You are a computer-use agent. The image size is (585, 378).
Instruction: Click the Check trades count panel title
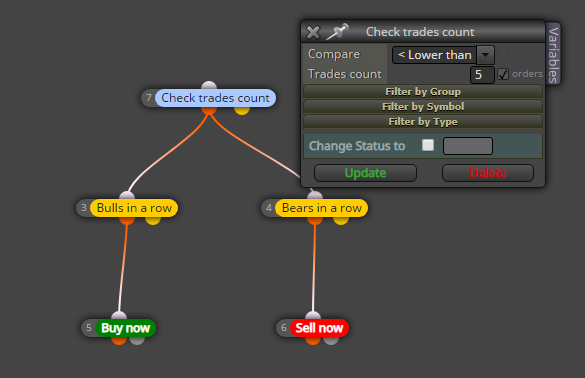click(x=420, y=32)
